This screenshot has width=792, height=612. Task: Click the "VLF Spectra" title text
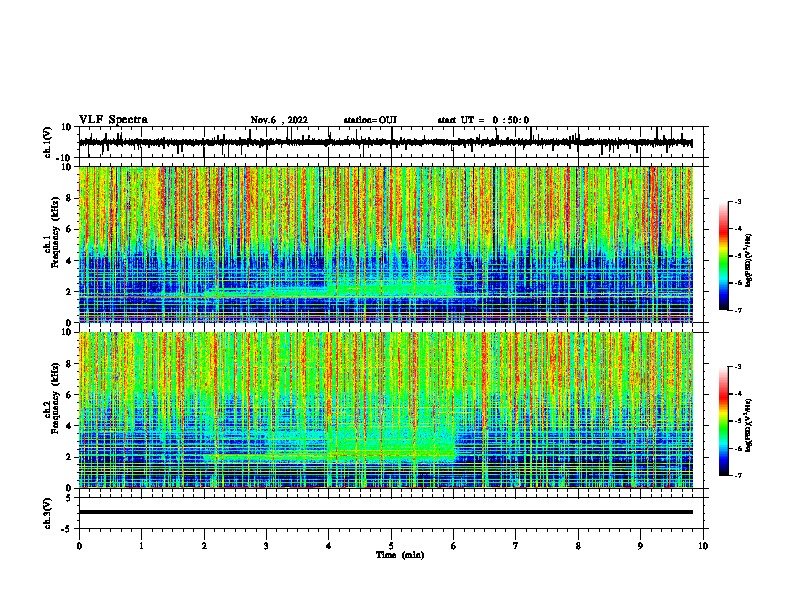(113, 120)
